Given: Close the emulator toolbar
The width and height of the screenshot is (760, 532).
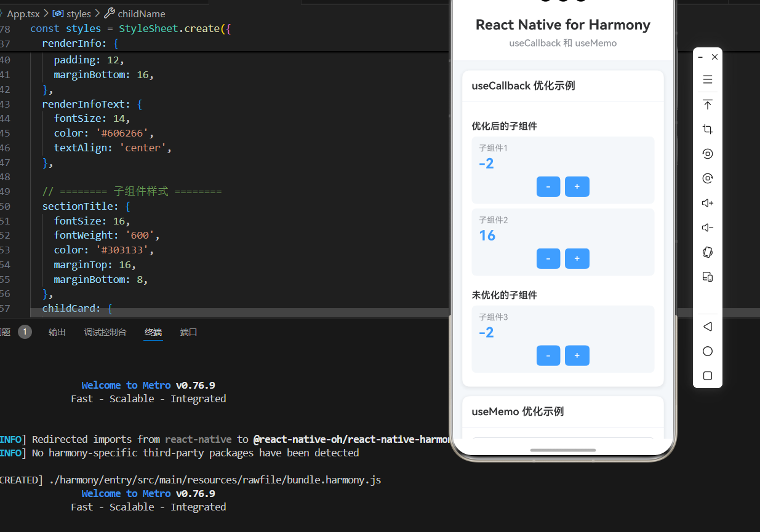Looking at the screenshot, I should [x=714, y=57].
